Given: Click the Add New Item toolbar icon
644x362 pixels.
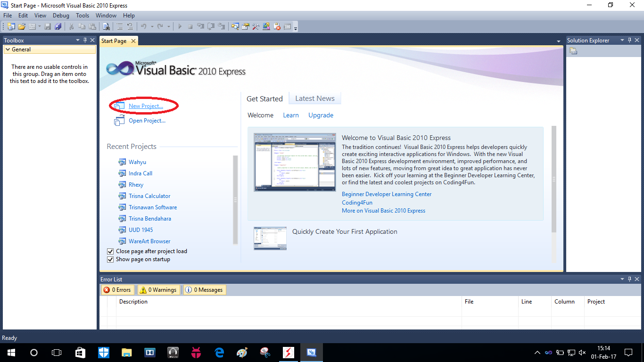Looking at the screenshot, I should [x=32, y=26].
